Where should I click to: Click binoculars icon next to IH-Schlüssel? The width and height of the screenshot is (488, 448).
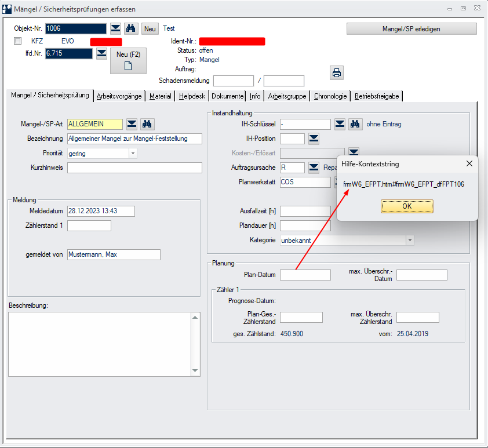[355, 123]
